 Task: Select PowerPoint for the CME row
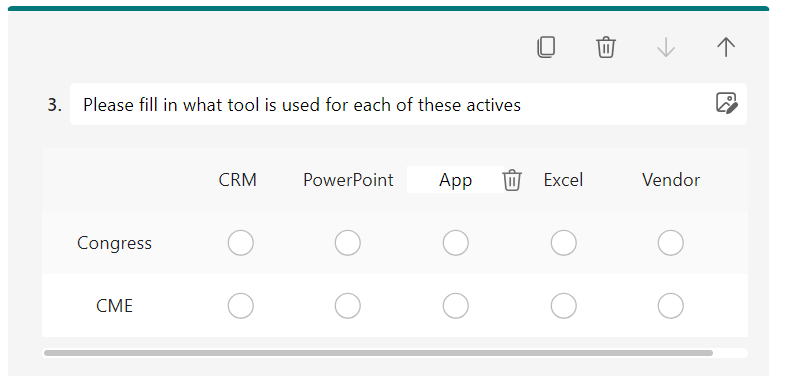point(348,306)
